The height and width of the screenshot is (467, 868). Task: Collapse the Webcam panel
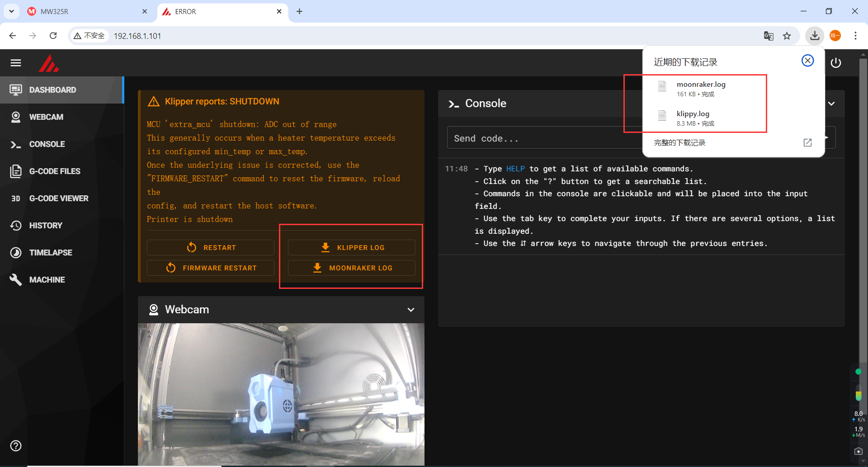pyautogui.click(x=411, y=310)
